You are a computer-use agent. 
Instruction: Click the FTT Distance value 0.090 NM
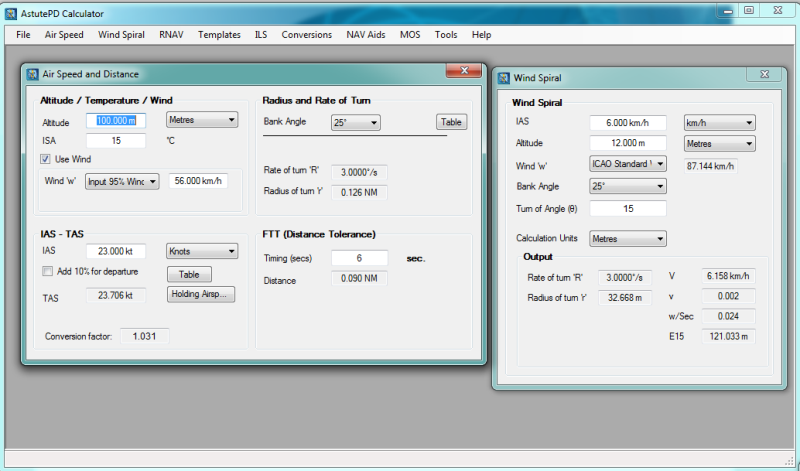coord(359,279)
